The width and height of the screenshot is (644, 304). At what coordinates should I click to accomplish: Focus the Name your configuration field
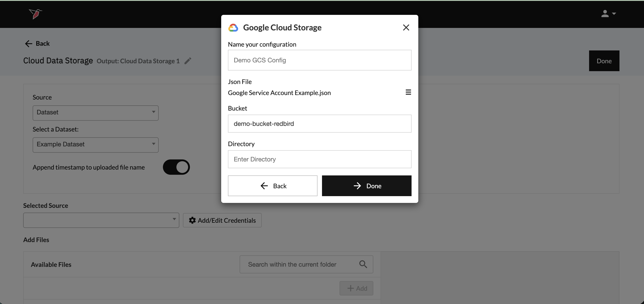click(319, 60)
